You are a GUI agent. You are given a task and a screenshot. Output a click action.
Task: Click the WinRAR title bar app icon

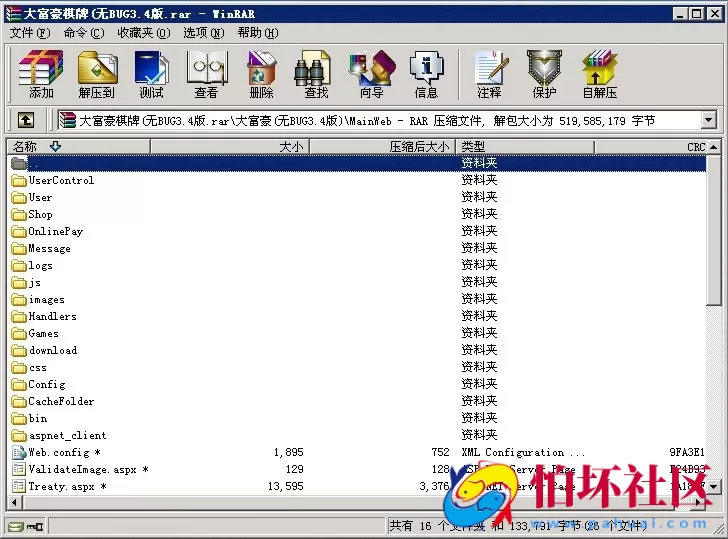click(x=13, y=14)
